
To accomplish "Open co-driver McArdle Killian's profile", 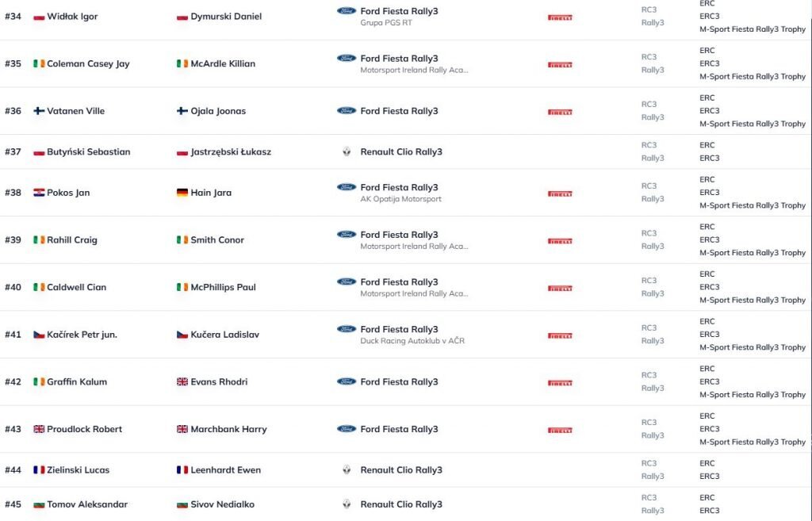I will [x=223, y=63].
